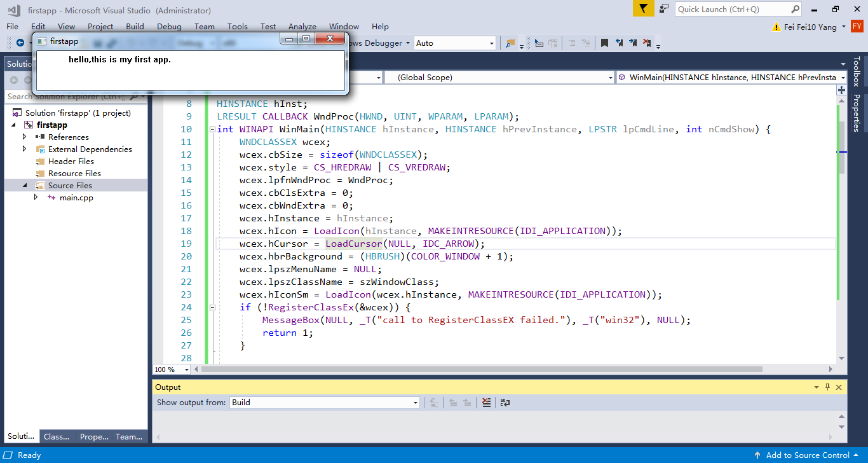Switch to the Class View tab

click(x=57, y=436)
